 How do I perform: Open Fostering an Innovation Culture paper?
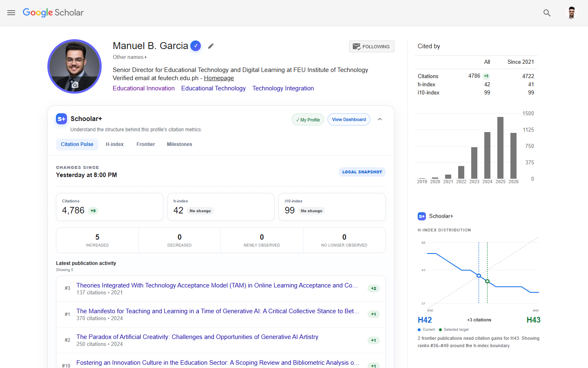click(x=218, y=363)
